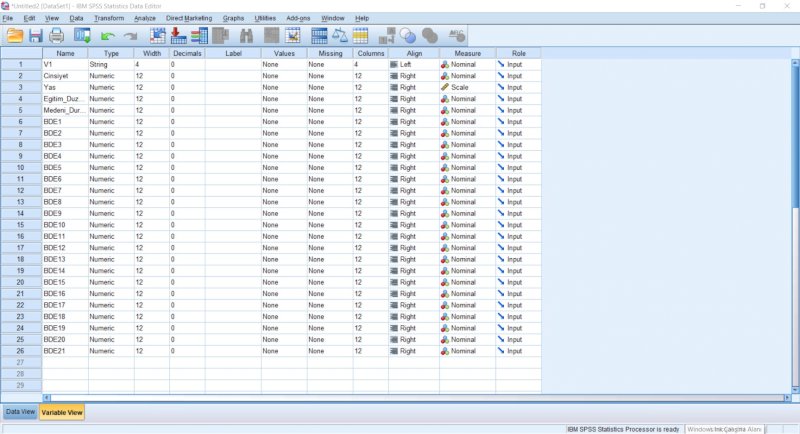Click the Undo arrow in the toolbar
The image size is (800, 434).
click(x=108, y=36)
